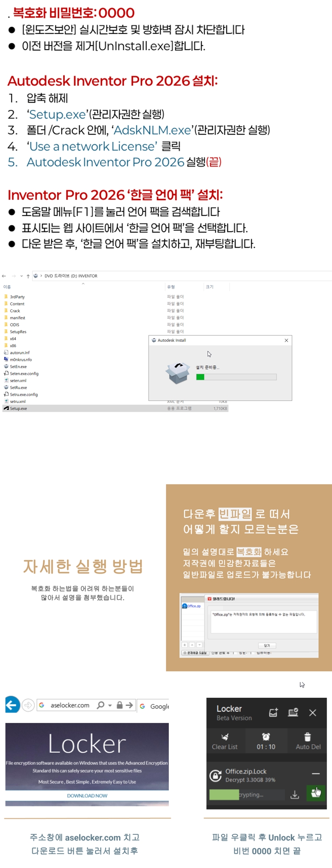Select Office.zip in the alert dialog's left list
332x868 pixels.
click(192, 606)
